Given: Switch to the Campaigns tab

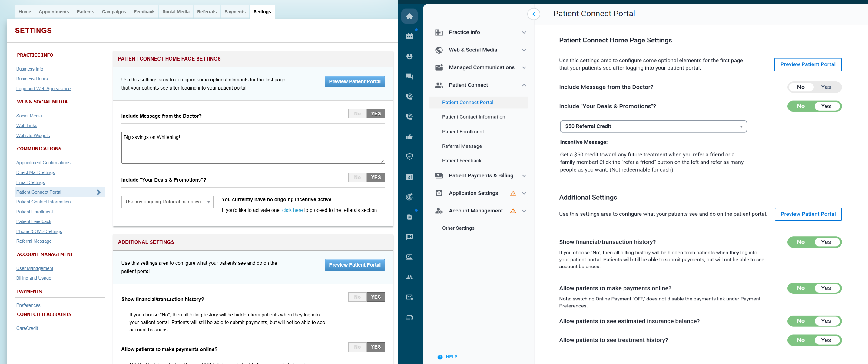Looking at the screenshot, I should click(114, 12).
